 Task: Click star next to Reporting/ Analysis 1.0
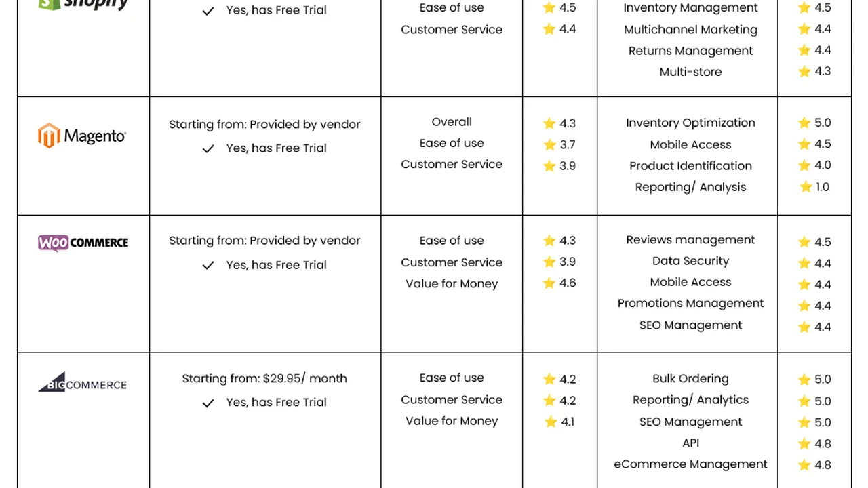pos(805,187)
